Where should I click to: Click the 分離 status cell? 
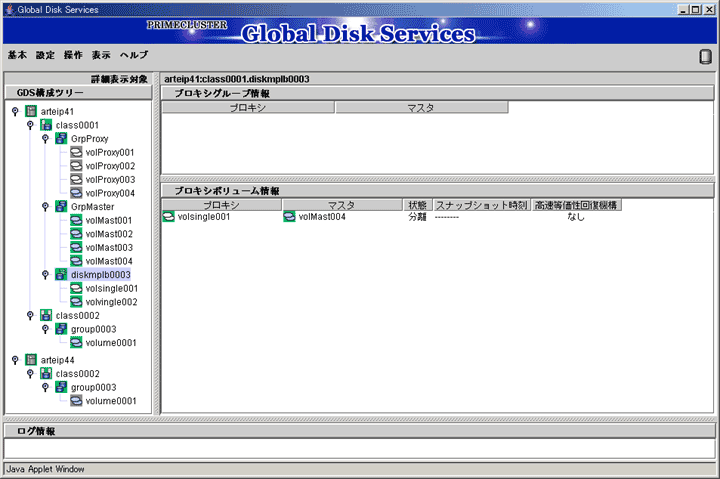(x=417, y=217)
